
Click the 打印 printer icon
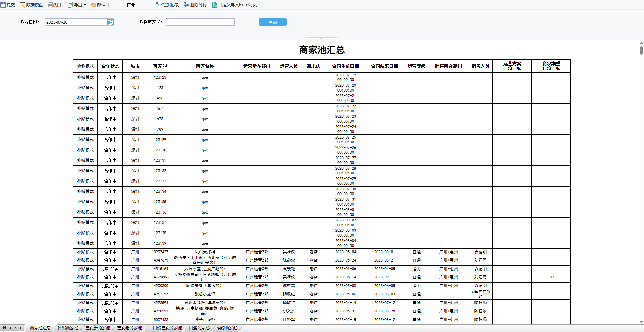[x=51, y=5]
